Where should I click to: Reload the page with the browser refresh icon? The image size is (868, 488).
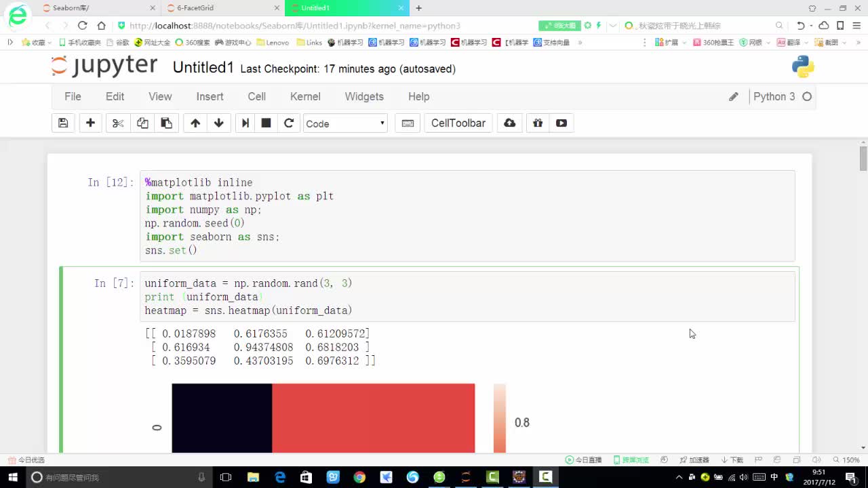click(x=83, y=26)
